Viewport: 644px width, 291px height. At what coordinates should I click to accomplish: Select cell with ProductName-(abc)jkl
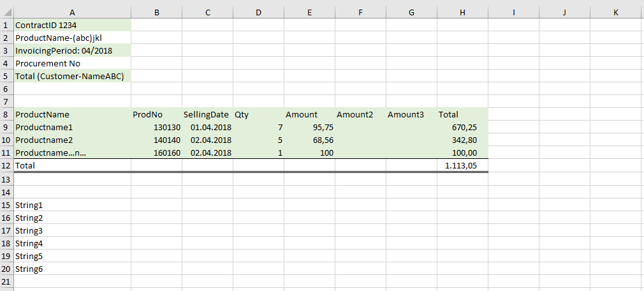coord(71,38)
